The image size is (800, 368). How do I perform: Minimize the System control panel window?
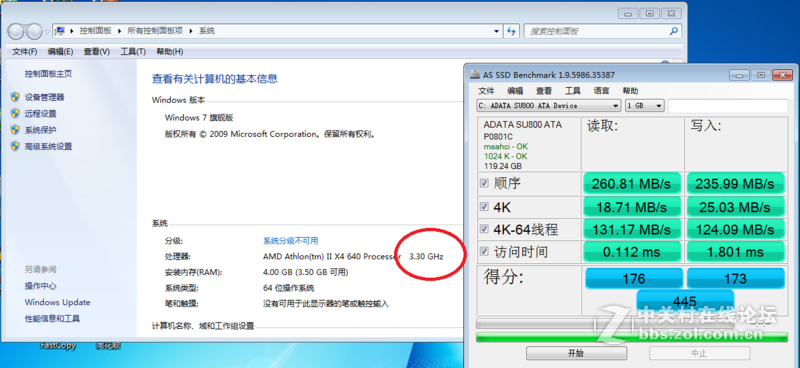pos(629,14)
